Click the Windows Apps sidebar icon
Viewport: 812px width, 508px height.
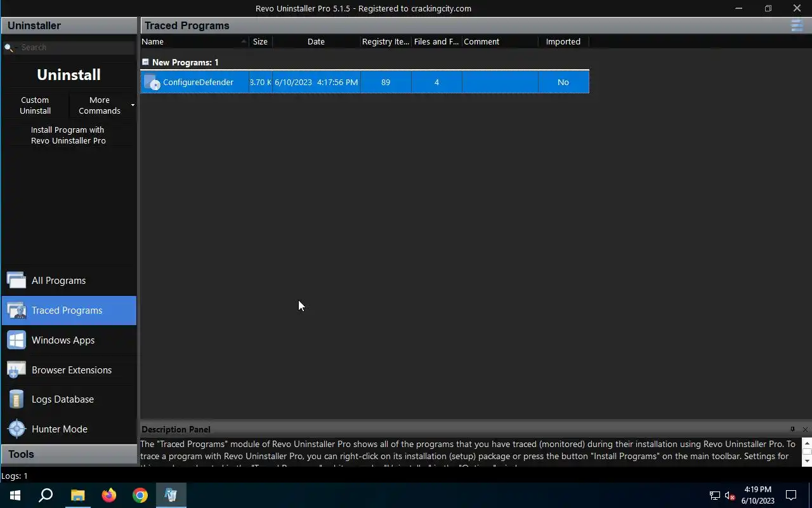[16, 340]
